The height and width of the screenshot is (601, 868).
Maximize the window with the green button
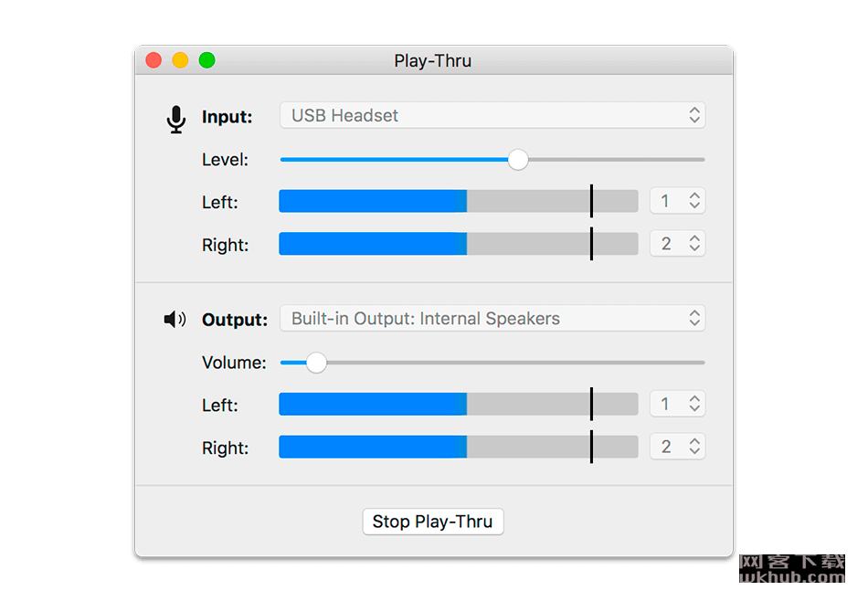pyautogui.click(x=206, y=59)
